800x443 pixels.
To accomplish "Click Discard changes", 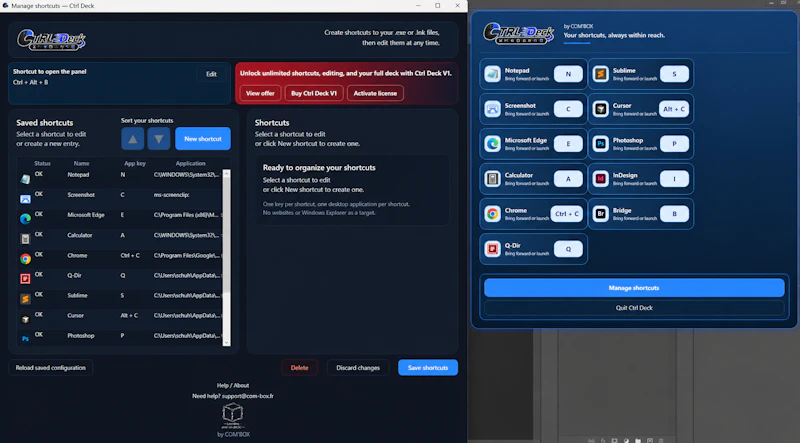I will coord(358,367).
